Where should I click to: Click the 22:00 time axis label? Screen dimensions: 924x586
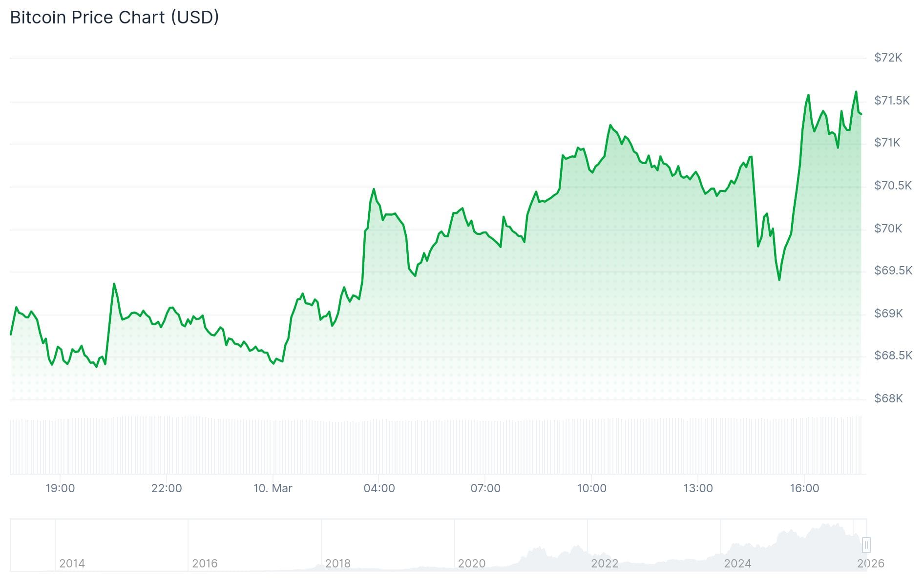point(167,488)
